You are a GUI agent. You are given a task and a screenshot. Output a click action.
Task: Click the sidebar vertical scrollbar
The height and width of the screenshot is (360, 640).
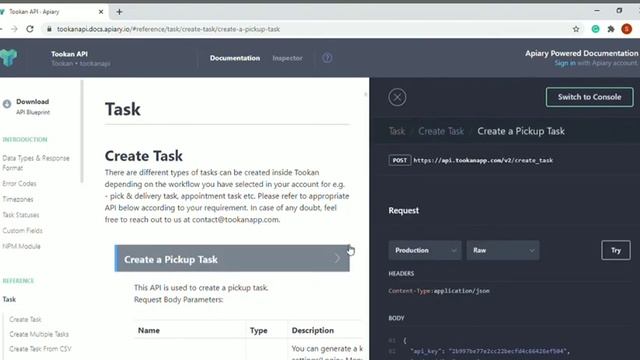(x=82, y=131)
